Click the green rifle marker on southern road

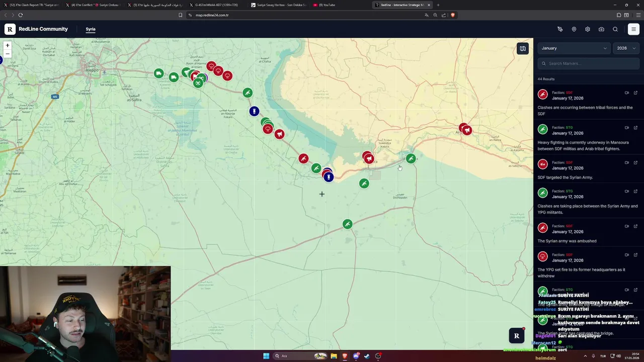point(347,224)
